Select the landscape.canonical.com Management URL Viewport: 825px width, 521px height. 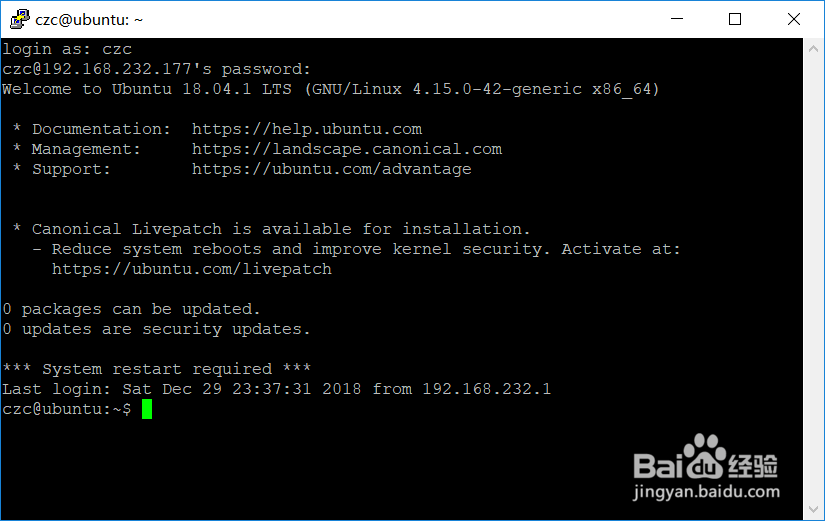tap(346, 149)
